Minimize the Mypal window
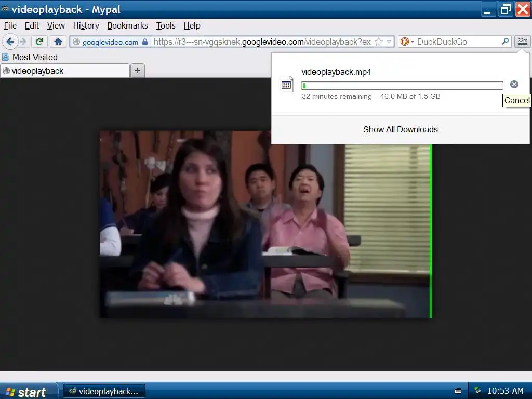Viewport: 532px width, 399px height. (487, 9)
